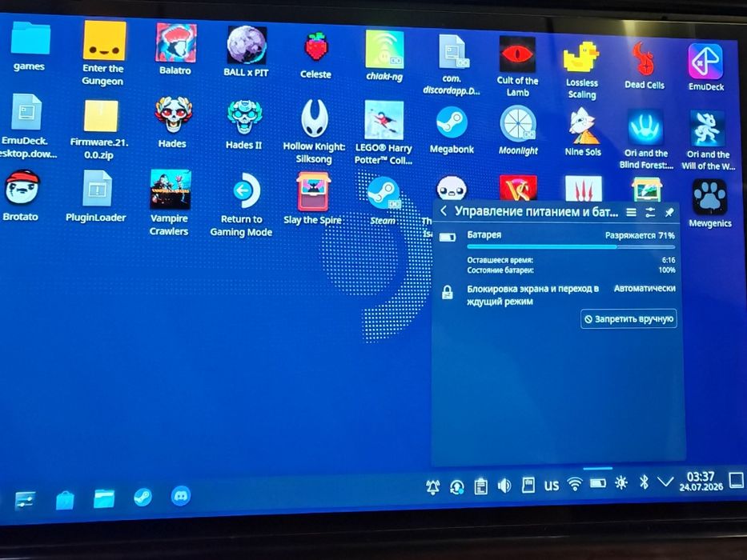Select the EmuDeck.desktop.download file
747x560 pixels.
tap(26, 112)
